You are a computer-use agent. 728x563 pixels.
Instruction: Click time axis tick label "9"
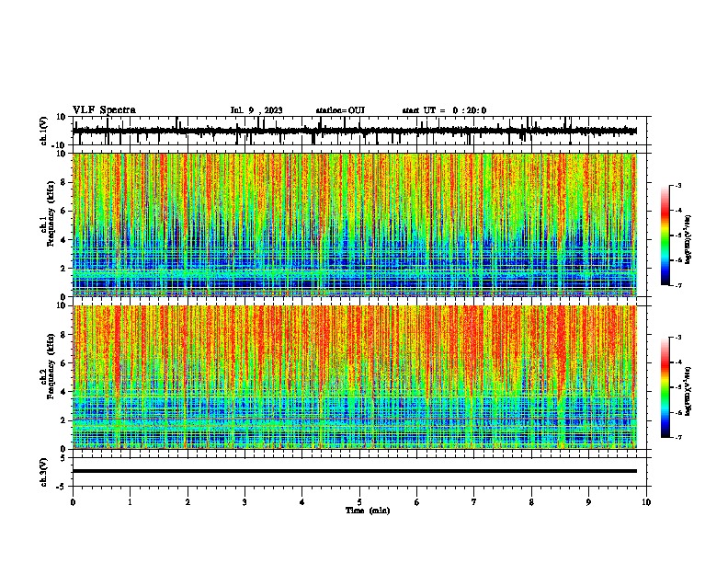[x=588, y=502]
